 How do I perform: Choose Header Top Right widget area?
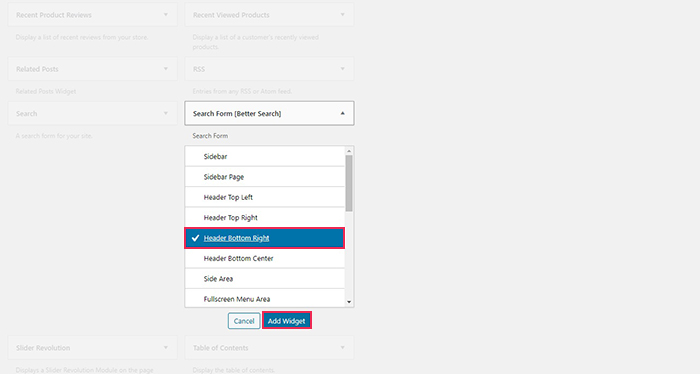pyautogui.click(x=265, y=217)
